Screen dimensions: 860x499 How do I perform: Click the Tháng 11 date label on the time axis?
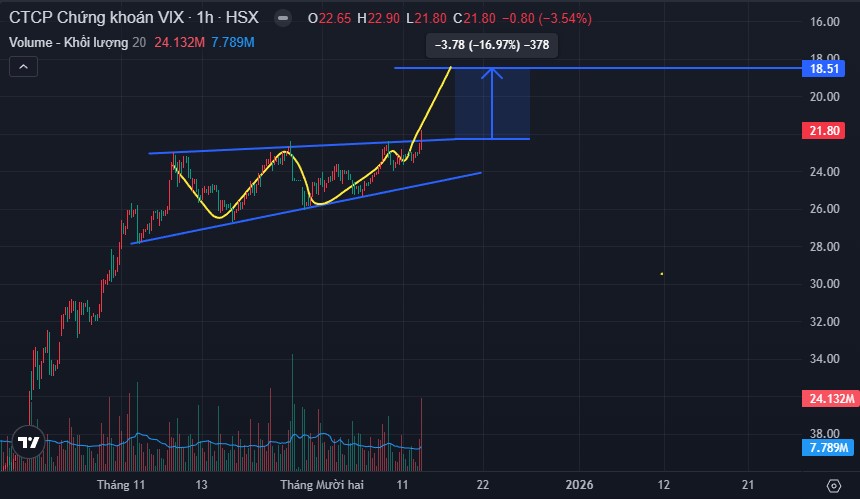tap(121, 485)
